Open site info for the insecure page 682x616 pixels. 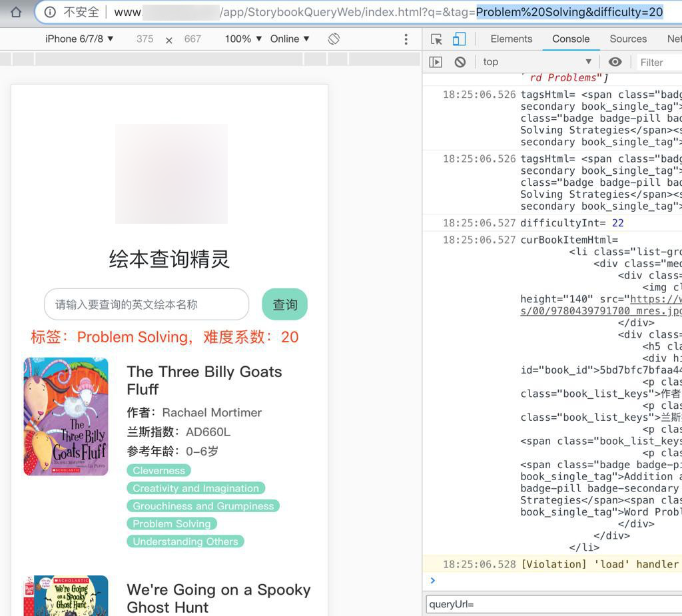[x=50, y=12]
